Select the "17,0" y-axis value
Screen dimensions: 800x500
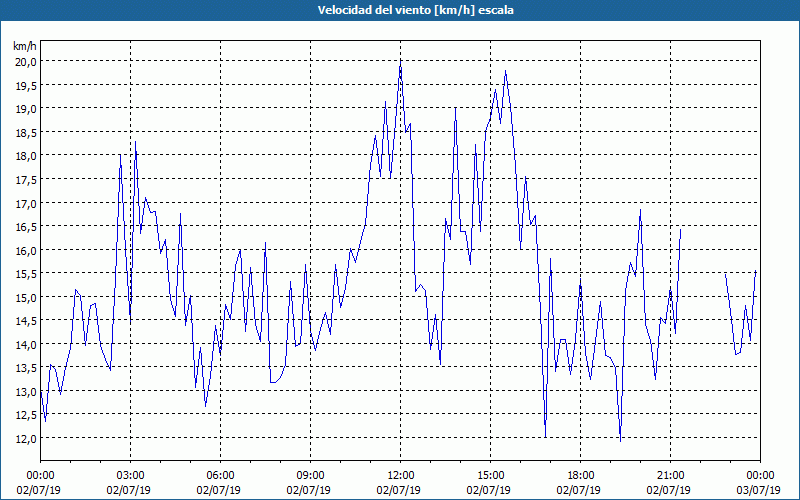point(27,204)
